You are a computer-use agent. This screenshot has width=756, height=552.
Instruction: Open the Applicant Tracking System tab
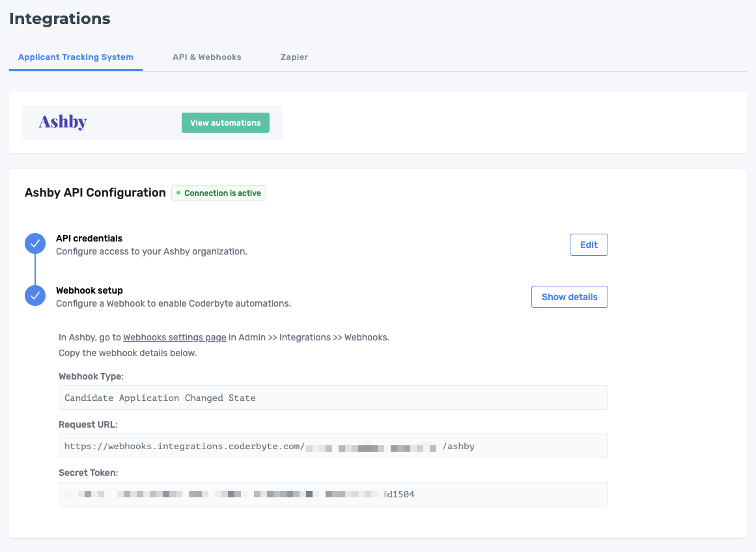76,57
